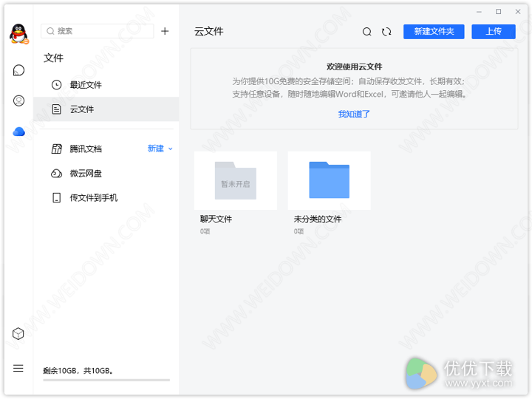The image size is (532, 399).
Task: Click the document icon for 云文件
Action: coord(56,109)
